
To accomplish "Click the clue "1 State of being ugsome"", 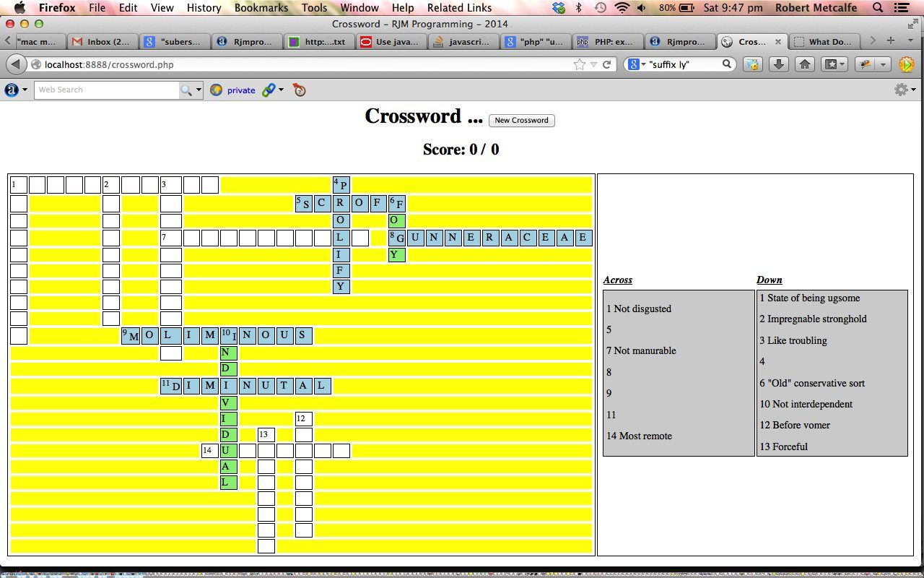I will (809, 298).
